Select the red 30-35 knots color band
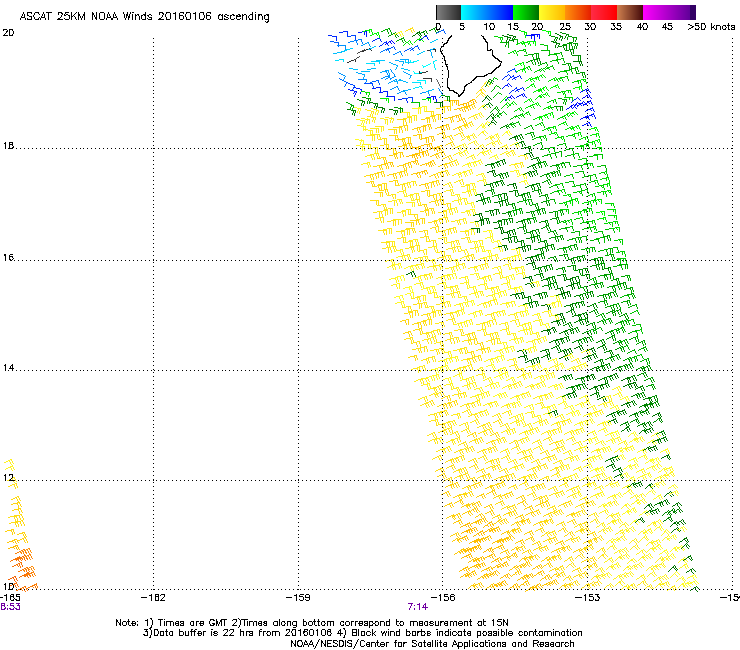740x650 pixels. point(604,12)
